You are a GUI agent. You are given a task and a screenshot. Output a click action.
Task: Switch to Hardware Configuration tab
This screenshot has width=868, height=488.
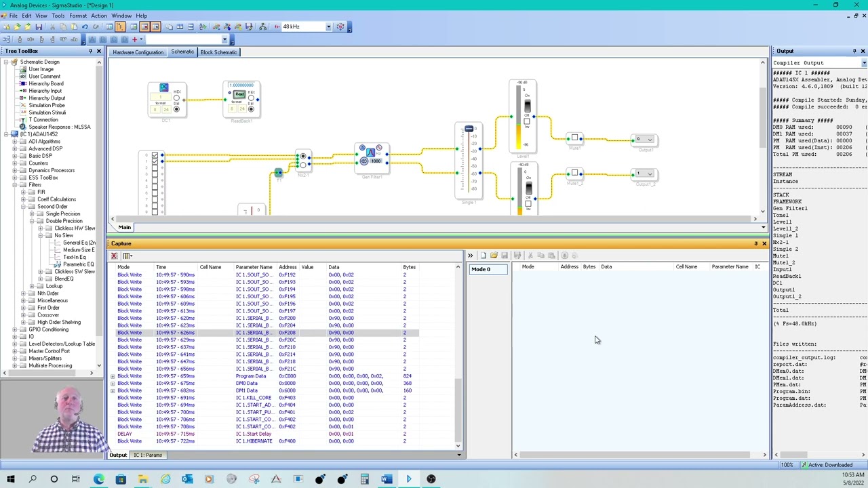click(x=138, y=52)
